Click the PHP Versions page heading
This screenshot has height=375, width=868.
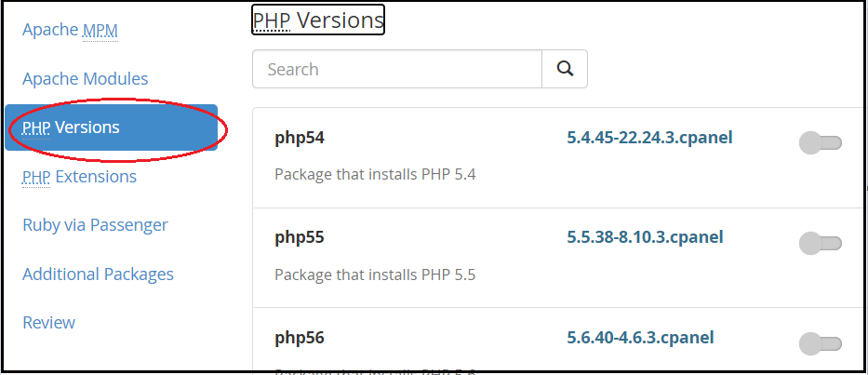(x=318, y=20)
